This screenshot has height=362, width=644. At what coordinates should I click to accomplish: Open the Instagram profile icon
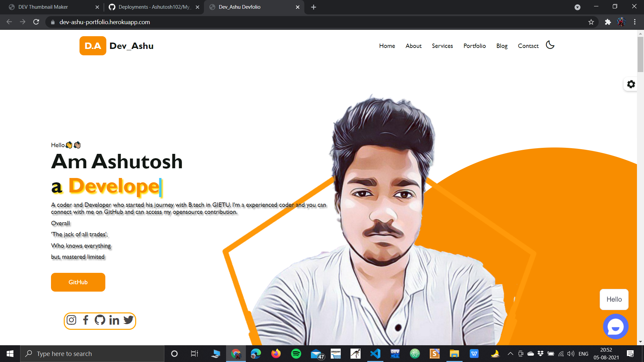pos(71,320)
